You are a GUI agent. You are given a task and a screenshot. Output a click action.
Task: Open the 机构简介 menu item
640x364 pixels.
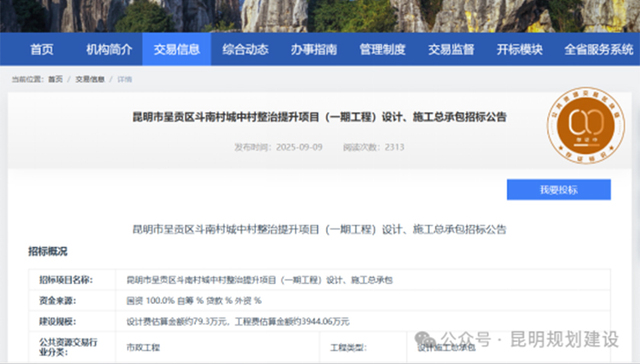coord(109,49)
